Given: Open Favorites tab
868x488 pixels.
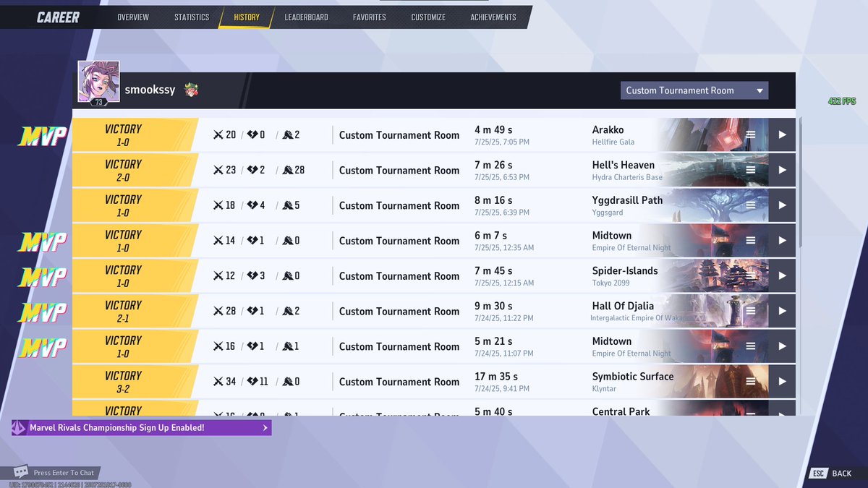Looking at the screenshot, I should point(369,17).
